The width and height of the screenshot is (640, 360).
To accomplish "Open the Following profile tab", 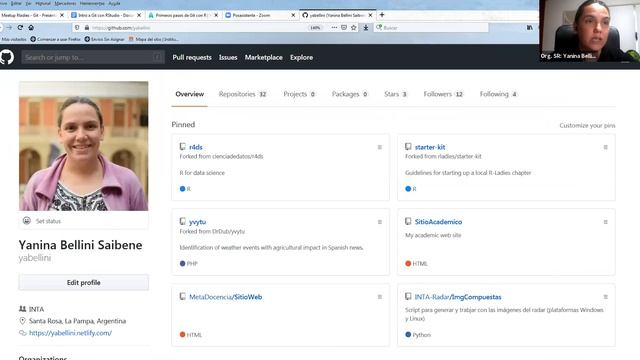I will 498,94.
